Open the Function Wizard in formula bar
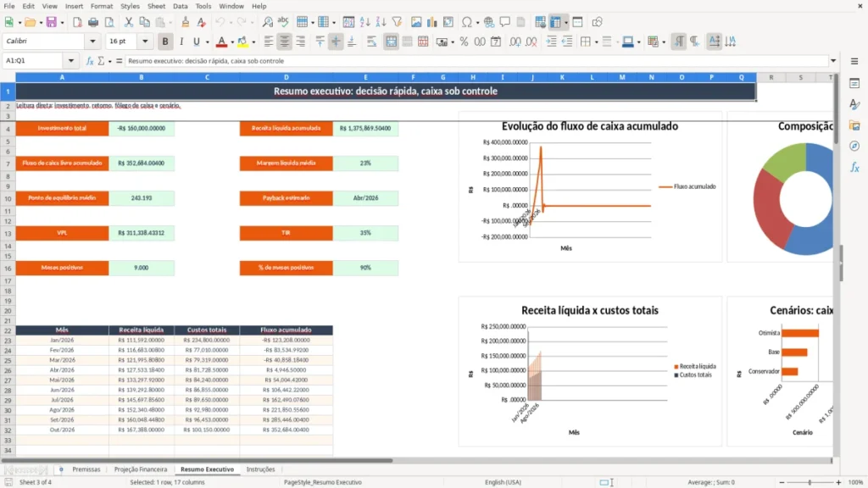 pyautogui.click(x=90, y=61)
